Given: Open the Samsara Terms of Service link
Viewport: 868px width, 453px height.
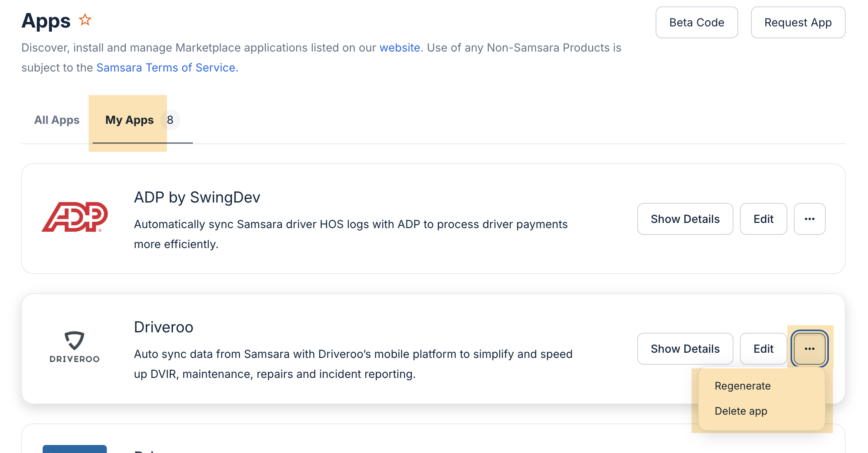Looking at the screenshot, I should coord(167,68).
